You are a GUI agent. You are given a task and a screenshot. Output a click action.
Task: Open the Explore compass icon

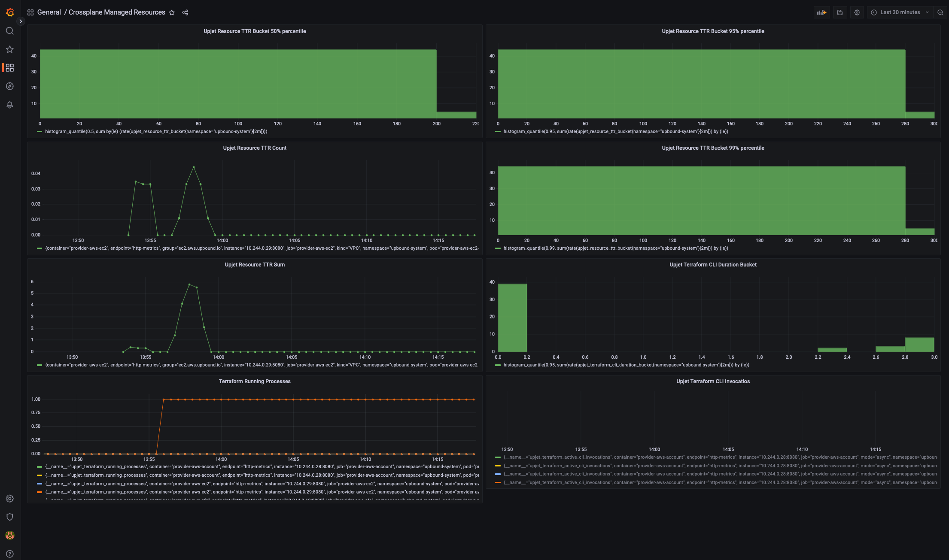(x=10, y=86)
